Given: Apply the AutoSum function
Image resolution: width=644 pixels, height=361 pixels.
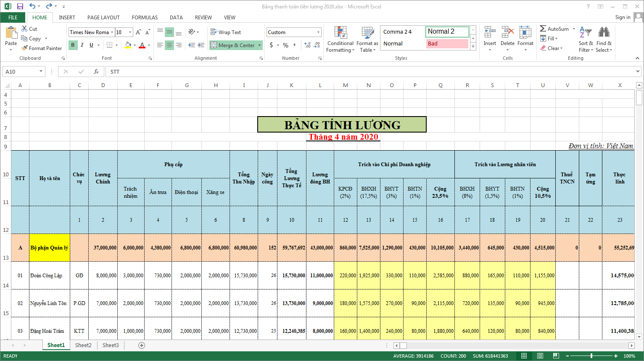Looking at the screenshot, I should [554, 29].
